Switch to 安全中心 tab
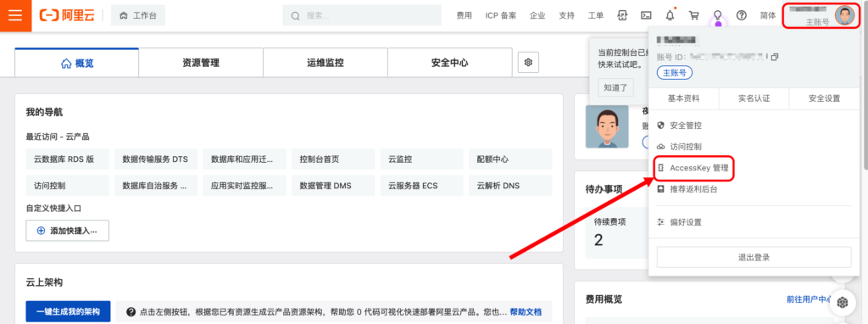Viewport: 868px width, 324px height. pos(450,63)
